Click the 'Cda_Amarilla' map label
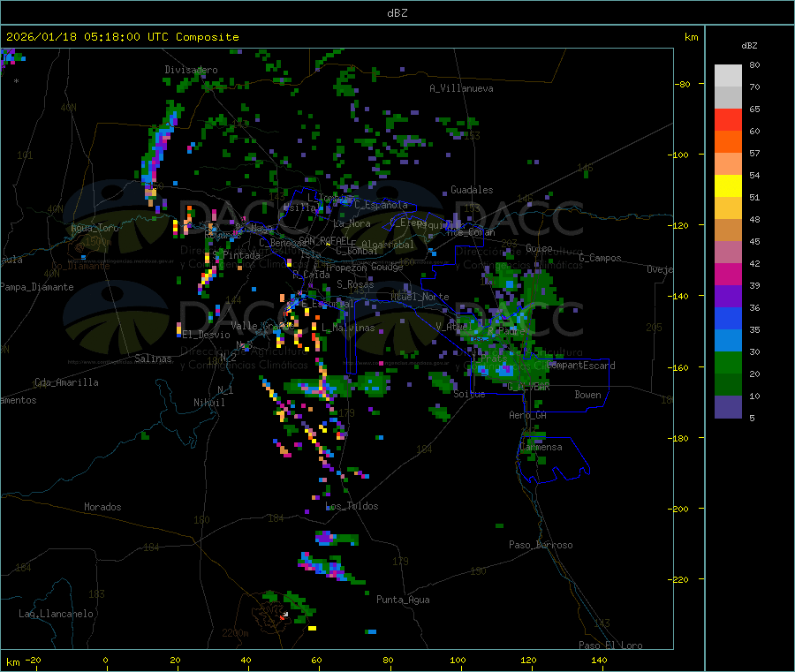 pyautogui.click(x=66, y=382)
